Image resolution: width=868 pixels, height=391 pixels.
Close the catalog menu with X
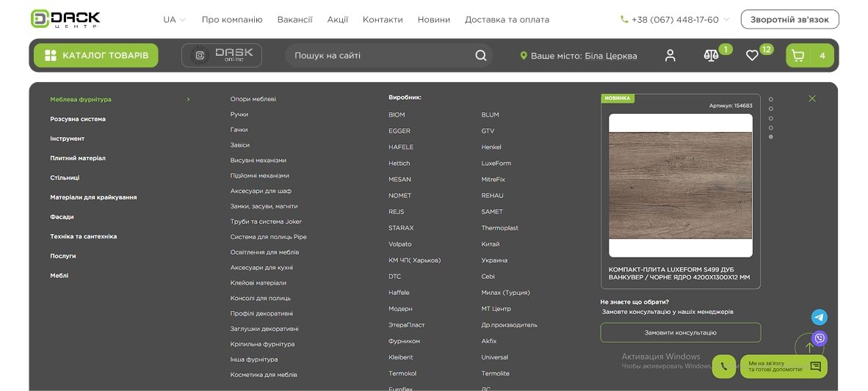[x=811, y=98]
